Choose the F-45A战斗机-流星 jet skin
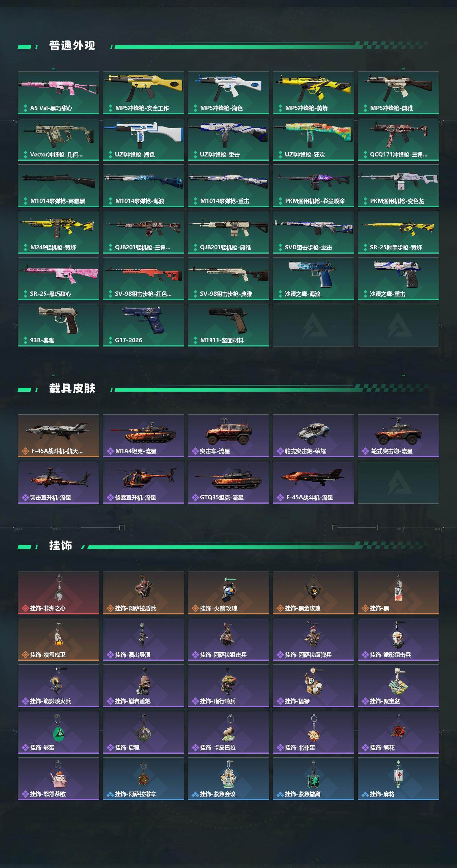 tap(313, 482)
